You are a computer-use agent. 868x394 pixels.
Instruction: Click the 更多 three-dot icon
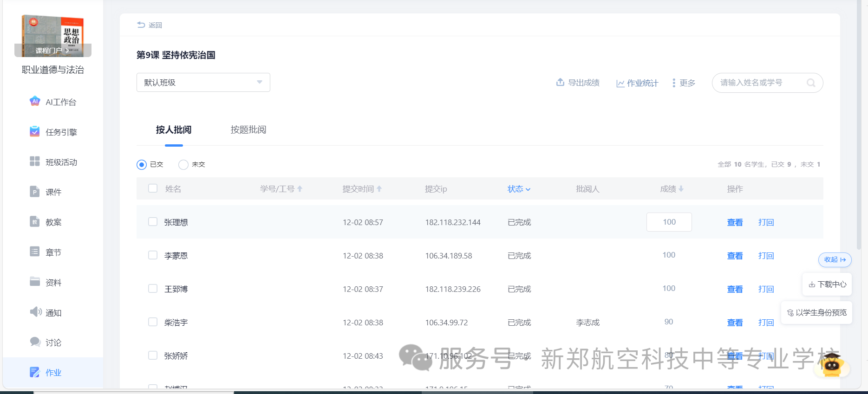[674, 83]
